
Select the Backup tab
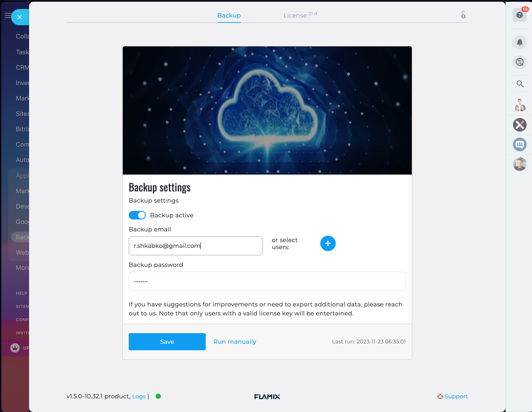pos(229,15)
